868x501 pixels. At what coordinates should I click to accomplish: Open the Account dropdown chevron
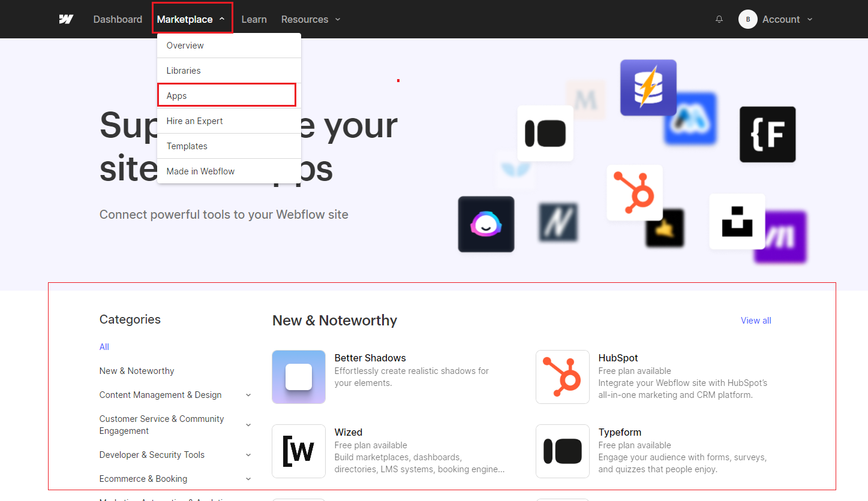pos(810,19)
